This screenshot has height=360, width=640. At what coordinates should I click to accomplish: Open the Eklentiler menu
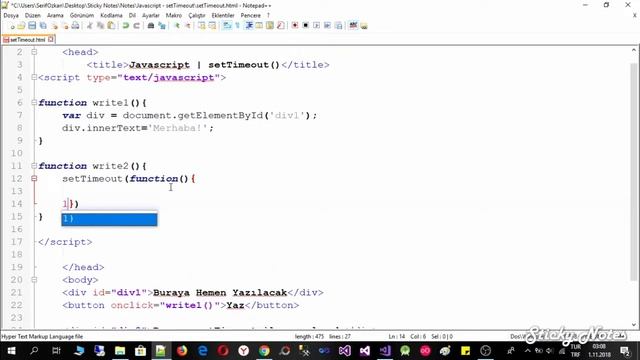[223, 15]
